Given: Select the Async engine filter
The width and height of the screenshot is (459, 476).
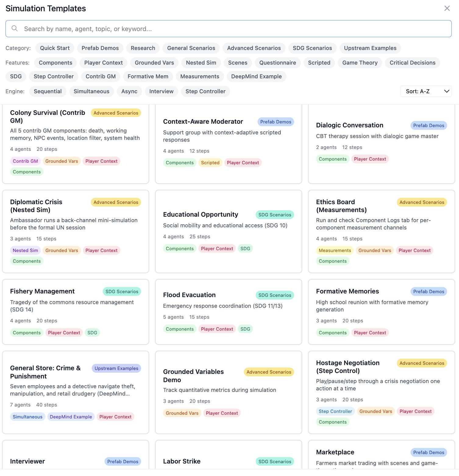Looking at the screenshot, I should point(129,91).
